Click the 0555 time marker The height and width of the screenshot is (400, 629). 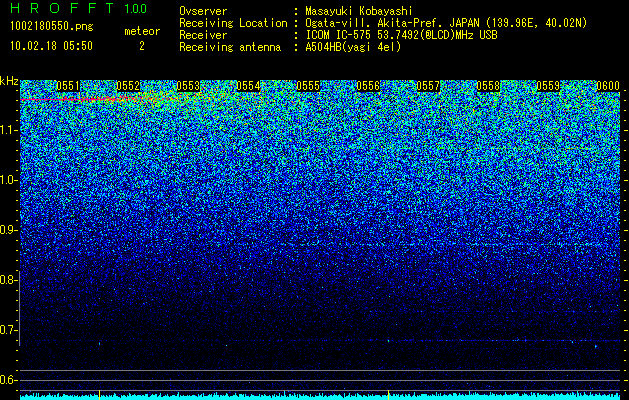308,86
